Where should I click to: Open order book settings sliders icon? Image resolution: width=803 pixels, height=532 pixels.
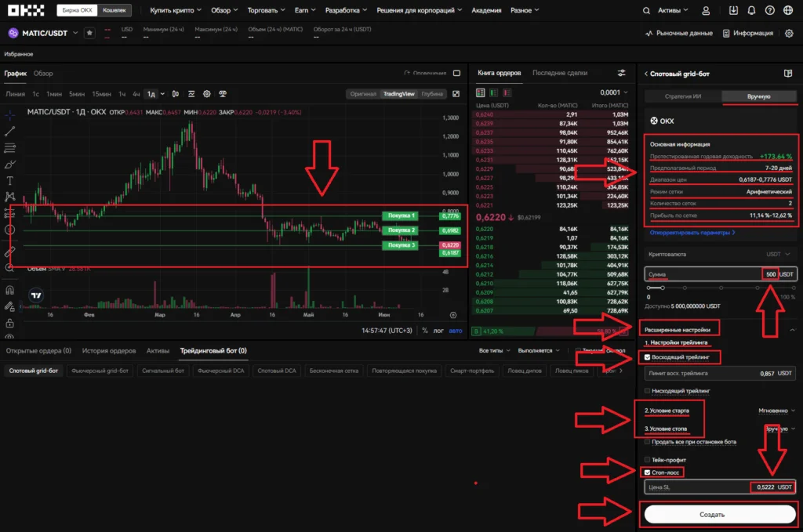(621, 73)
